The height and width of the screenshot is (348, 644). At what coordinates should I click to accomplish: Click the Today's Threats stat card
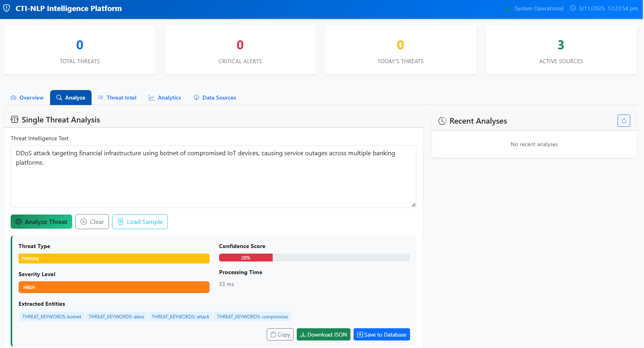(401, 50)
